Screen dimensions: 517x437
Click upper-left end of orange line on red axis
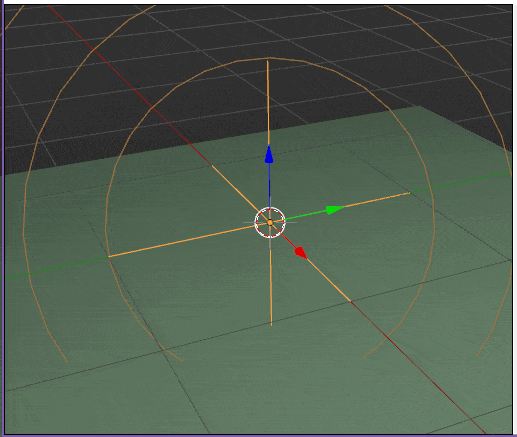tap(213, 166)
